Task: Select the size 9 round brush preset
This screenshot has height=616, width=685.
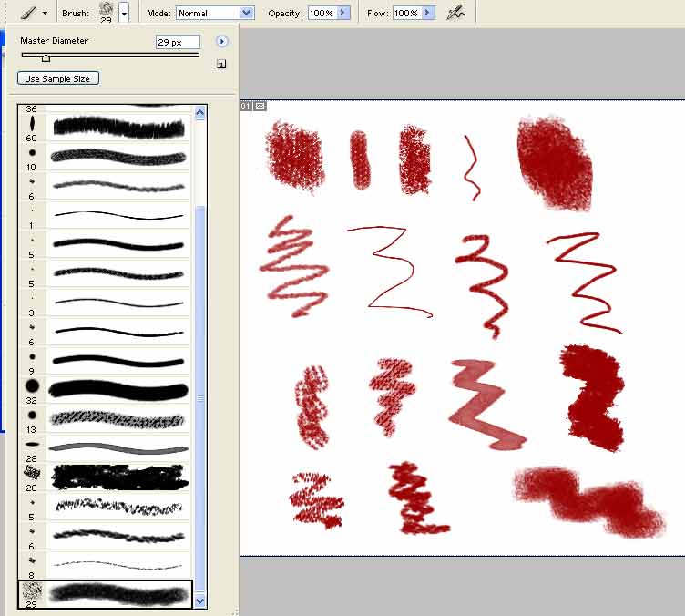Action: [x=105, y=361]
